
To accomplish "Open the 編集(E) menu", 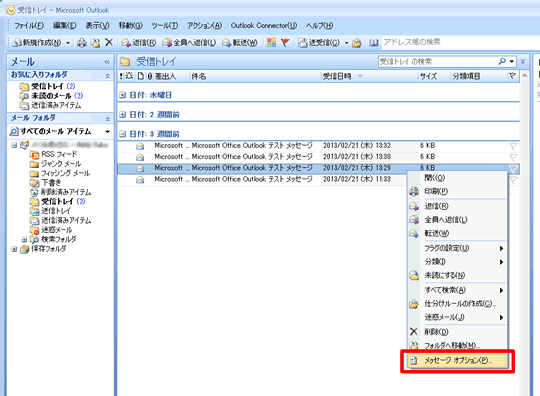I will click(64, 25).
